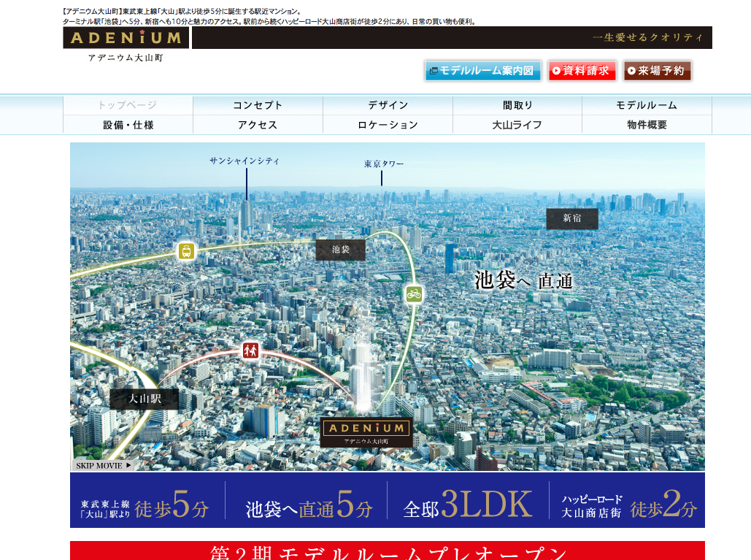Click the walking pedestrians icon

(x=250, y=350)
